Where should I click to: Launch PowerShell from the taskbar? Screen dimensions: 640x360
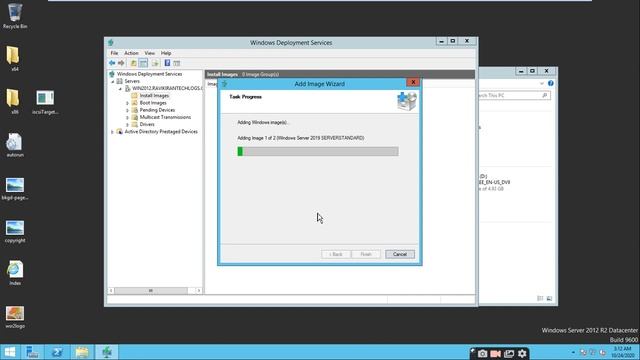[x=57, y=352]
